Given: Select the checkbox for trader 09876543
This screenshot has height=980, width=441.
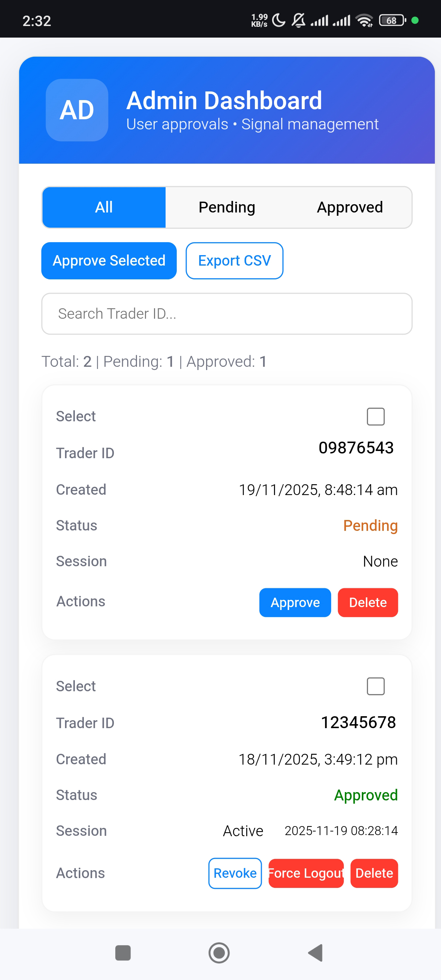Looking at the screenshot, I should (x=375, y=416).
